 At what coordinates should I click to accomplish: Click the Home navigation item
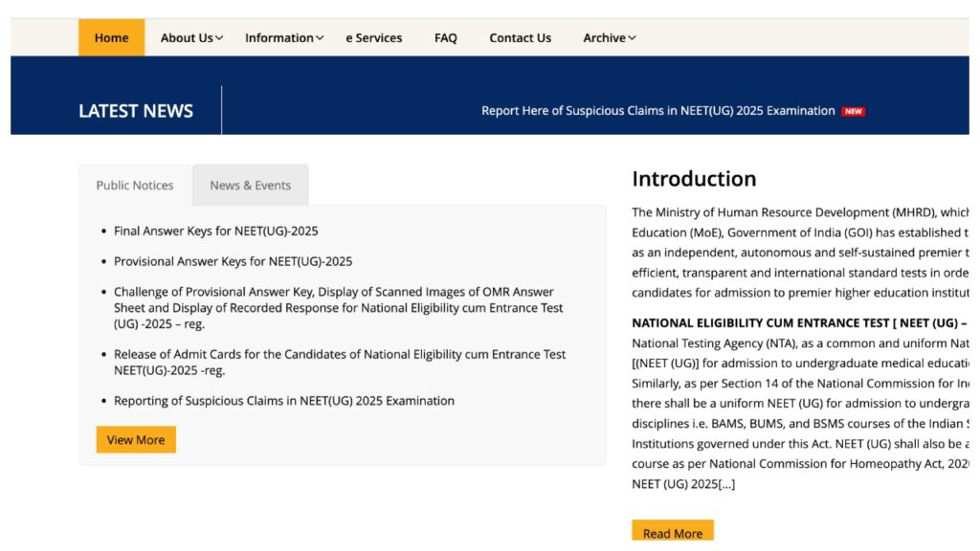[111, 37]
